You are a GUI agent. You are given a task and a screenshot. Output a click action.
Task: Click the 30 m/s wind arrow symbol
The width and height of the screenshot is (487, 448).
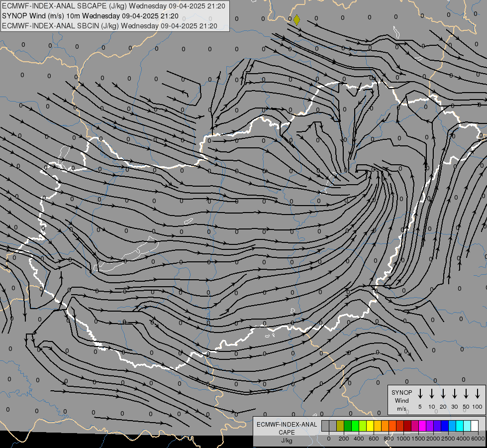454,394
